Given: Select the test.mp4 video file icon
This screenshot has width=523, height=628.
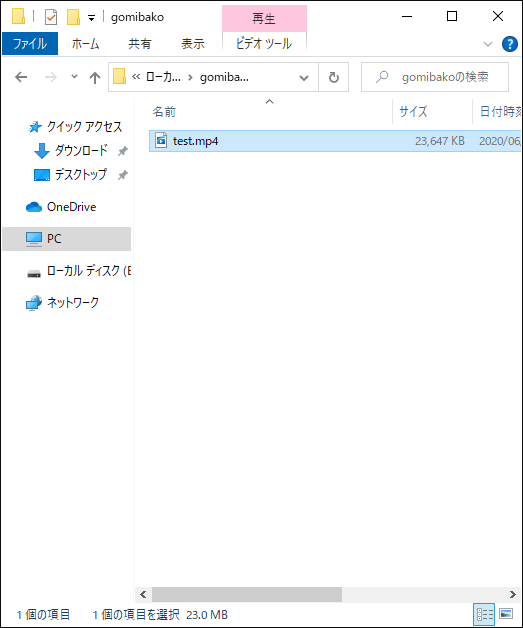Looking at the screenshot, I should (x=161, y=141).
